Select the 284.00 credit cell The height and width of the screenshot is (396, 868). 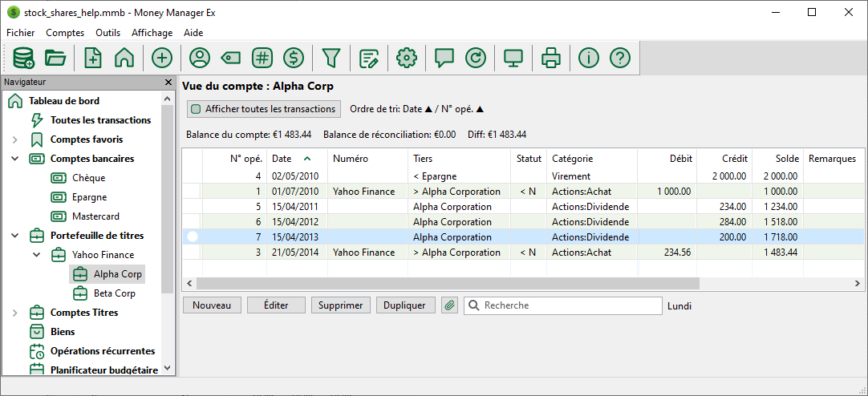(x=724, y=222)
